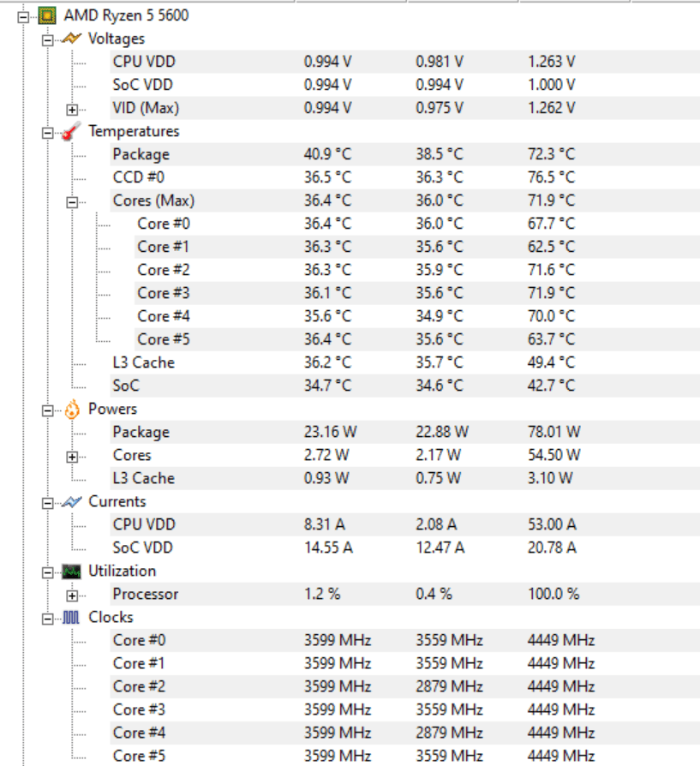Click the Voltages lightning icon
This screenshot has width=700, height=766.
click(72, 39)
